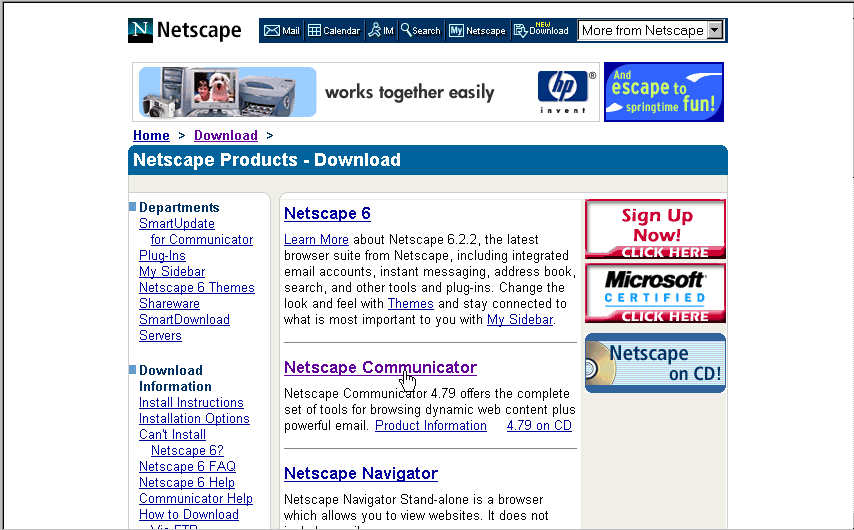Click the Netscape on CD image

click(655, 363)
